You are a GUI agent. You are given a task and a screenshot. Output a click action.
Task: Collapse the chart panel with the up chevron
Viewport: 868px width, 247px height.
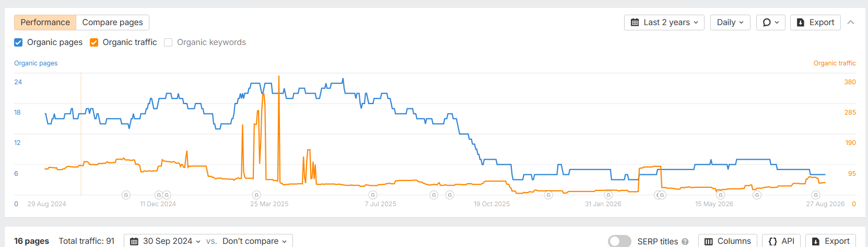[851, 23]
